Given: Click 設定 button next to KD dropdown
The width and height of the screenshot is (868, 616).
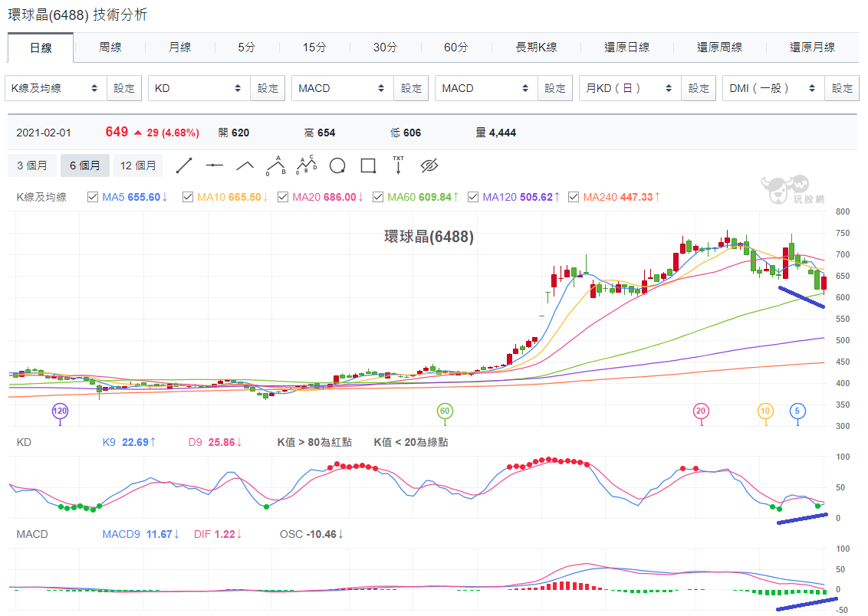Looking at the screenshot, I should coord(268,88).
